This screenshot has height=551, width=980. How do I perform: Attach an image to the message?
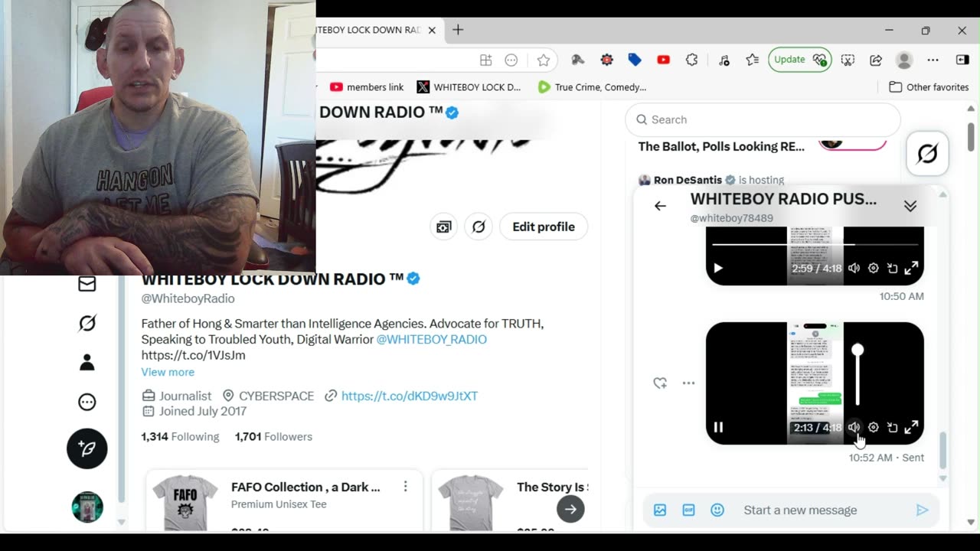coord(660,510)
